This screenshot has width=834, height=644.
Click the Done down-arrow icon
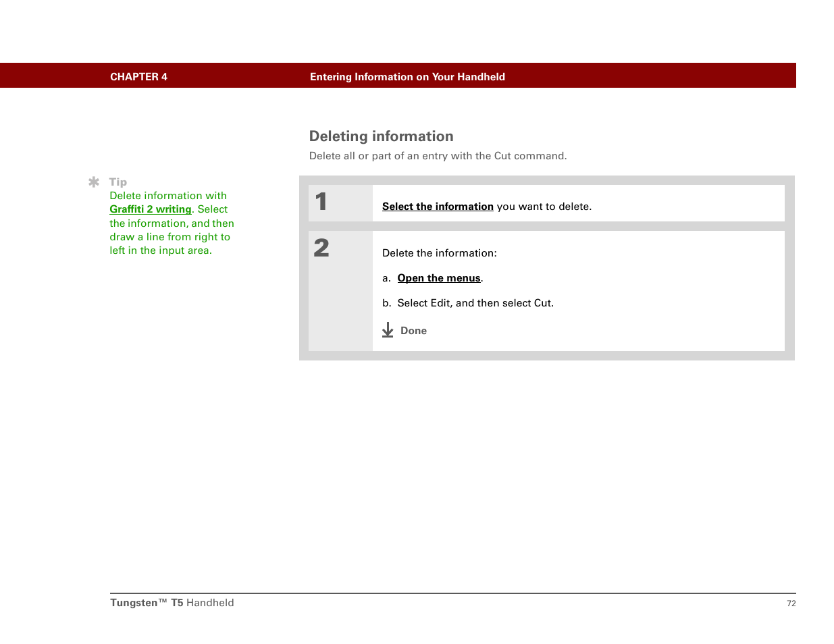click(x=388, y=330)
